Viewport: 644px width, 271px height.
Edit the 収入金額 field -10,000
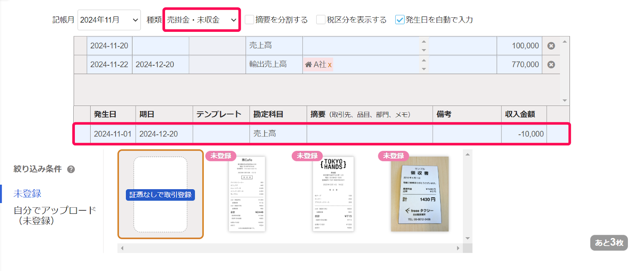tap(524, 134)
